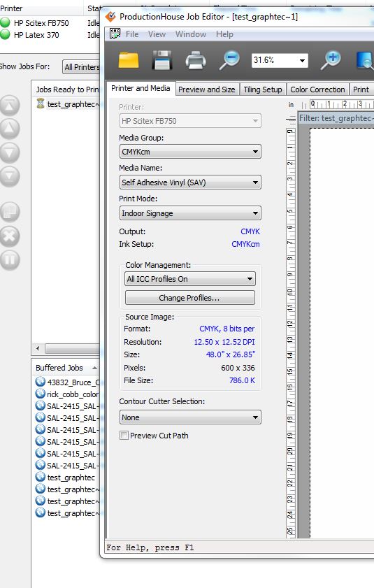Move job to bottom of queue button
Viewport: 374px width, 588px height.
pyautogui.click(x=9, y=176)
